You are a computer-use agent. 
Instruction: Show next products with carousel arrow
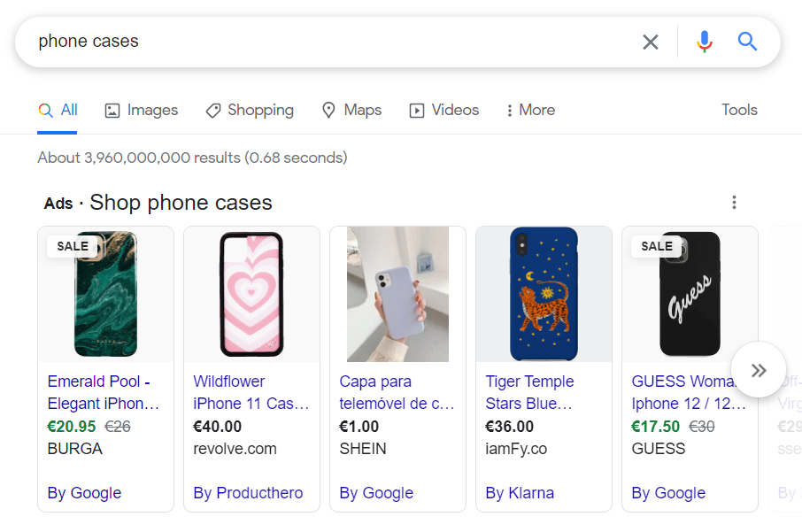[x=759, y=370]
